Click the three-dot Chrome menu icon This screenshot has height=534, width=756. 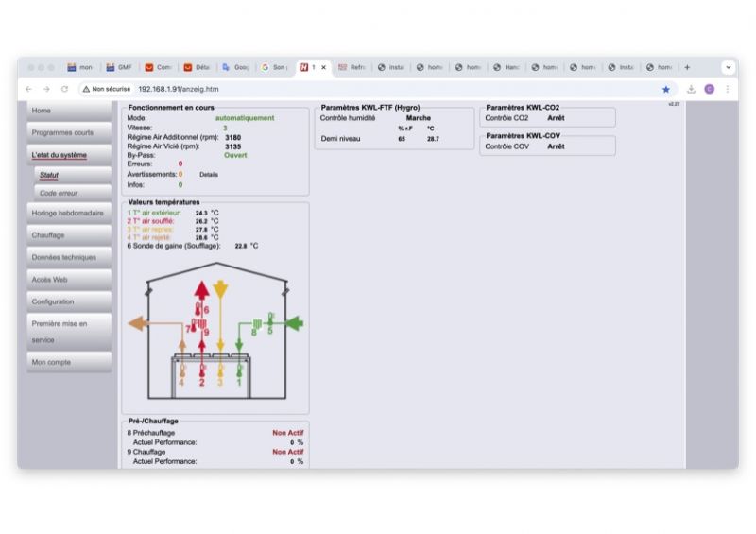click(727, 89)
